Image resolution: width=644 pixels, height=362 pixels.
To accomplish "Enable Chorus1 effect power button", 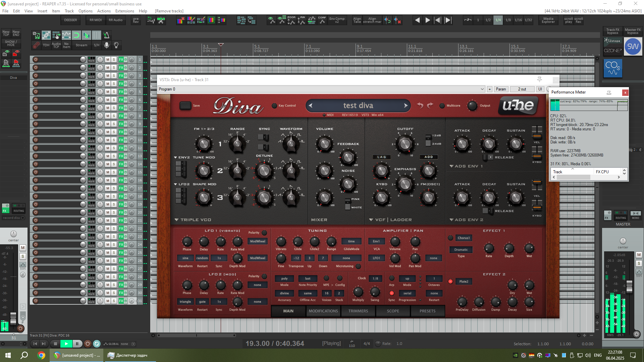I will click(x=450, y=238).
